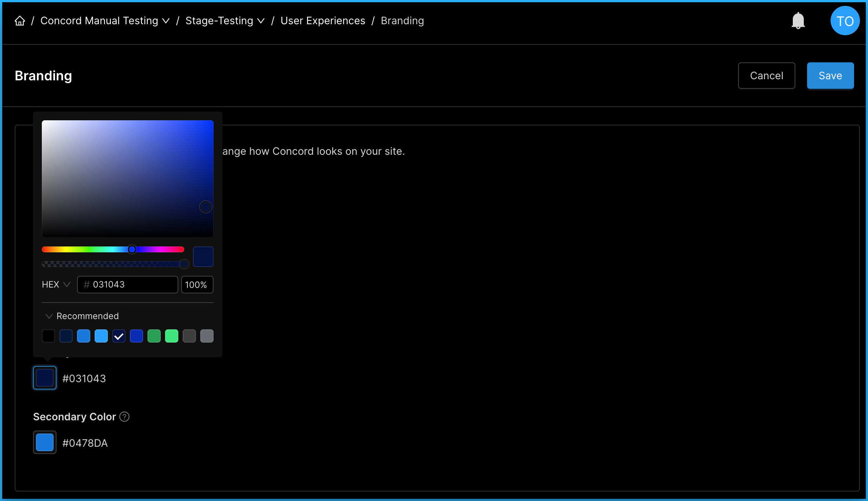Image resolution: width=868 pixels, height=501 pixels.
Task: Click the question mark icon next to Secondary Color
Action: tap(125, 417)
